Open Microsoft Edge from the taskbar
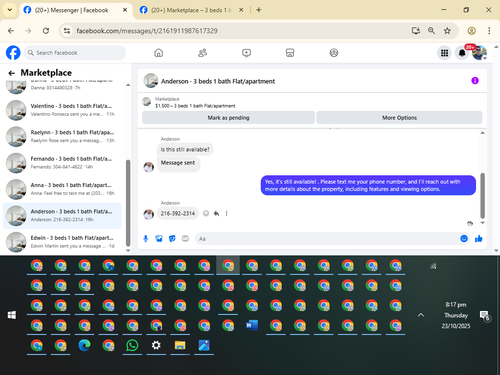Viewport: 500px width, 375px height. pos(84,345)
